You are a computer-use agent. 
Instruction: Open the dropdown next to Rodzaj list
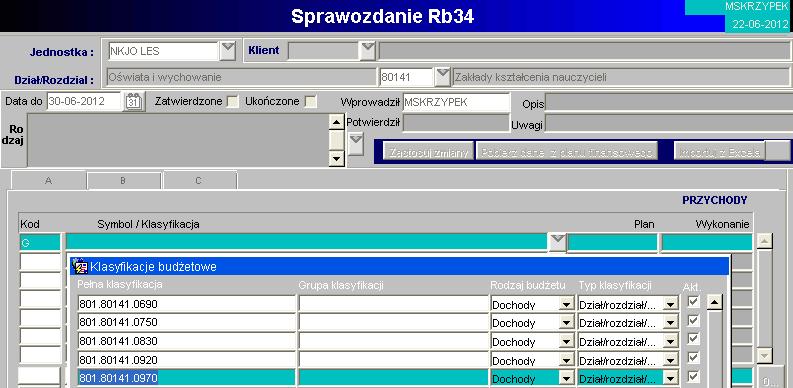356,143
